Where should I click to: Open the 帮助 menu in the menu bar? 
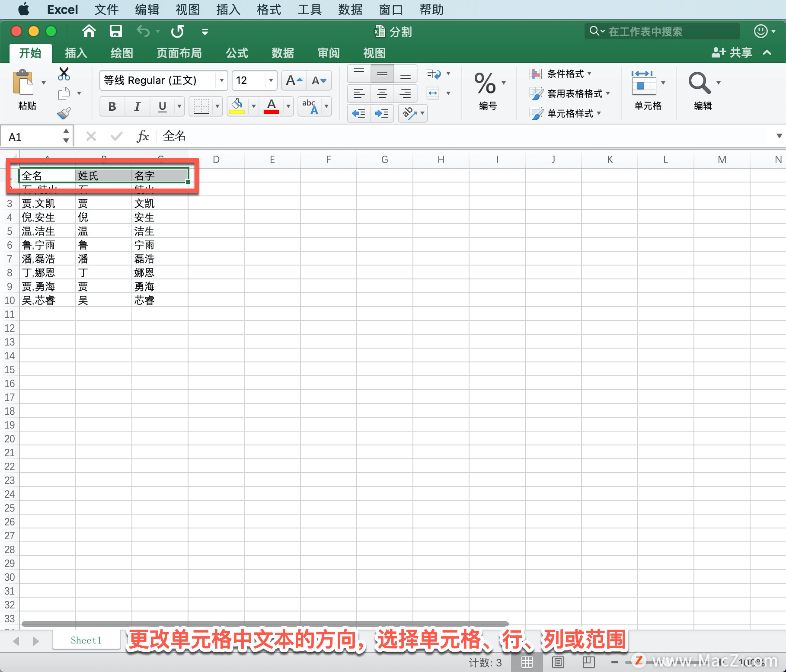pos(431,10)
